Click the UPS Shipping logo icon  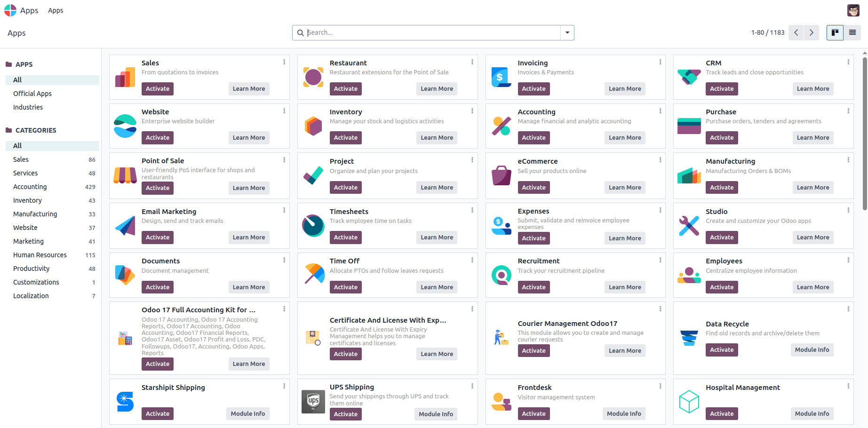coord(313,402)
